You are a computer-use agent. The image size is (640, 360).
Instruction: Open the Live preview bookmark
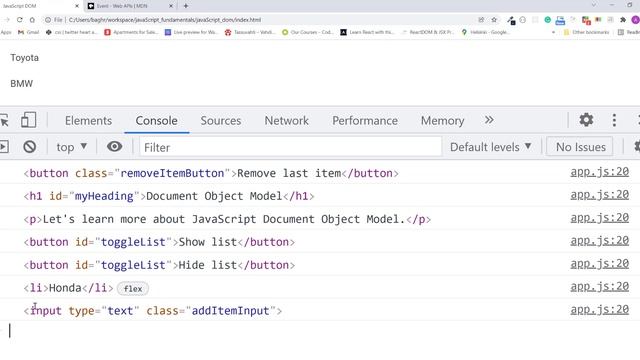point(191,32)
